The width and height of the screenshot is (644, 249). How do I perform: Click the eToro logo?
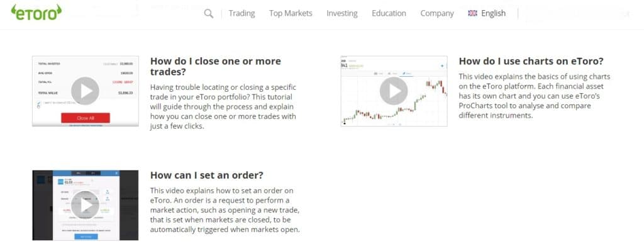(x=36, y=13)
